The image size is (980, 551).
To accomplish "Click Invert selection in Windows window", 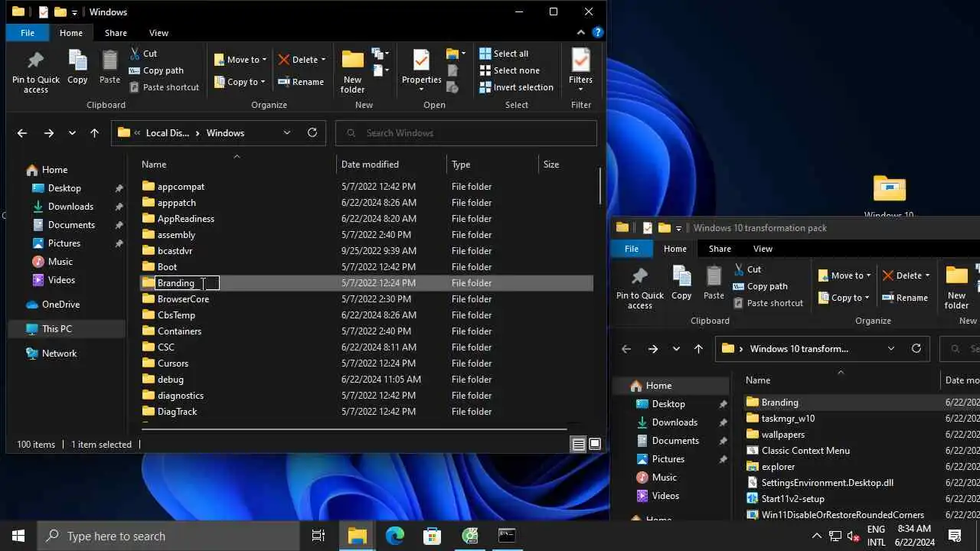I will click(516, 87).
